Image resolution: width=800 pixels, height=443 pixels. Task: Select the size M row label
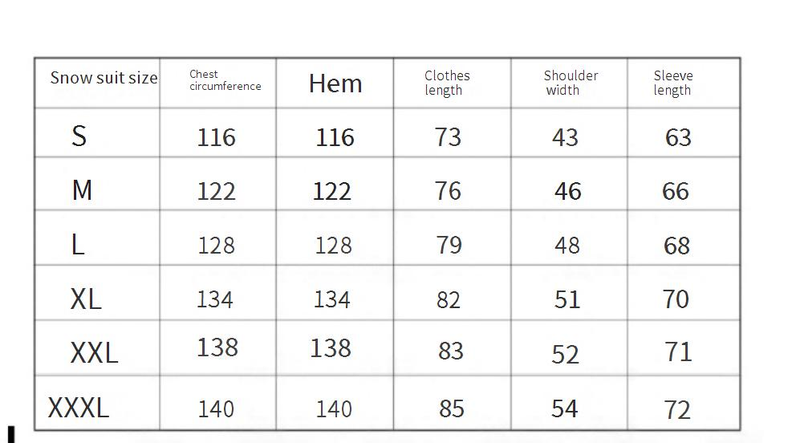[x=82, y=190]
